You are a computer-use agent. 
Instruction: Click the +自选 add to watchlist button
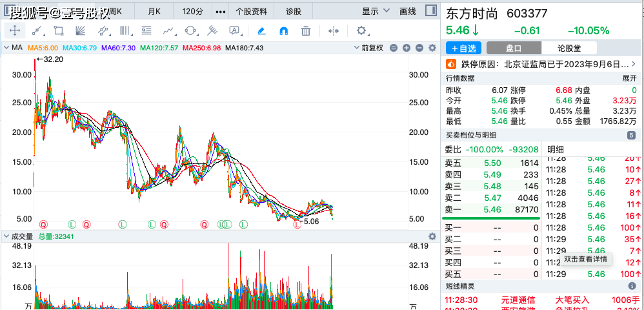pos(463,48)
